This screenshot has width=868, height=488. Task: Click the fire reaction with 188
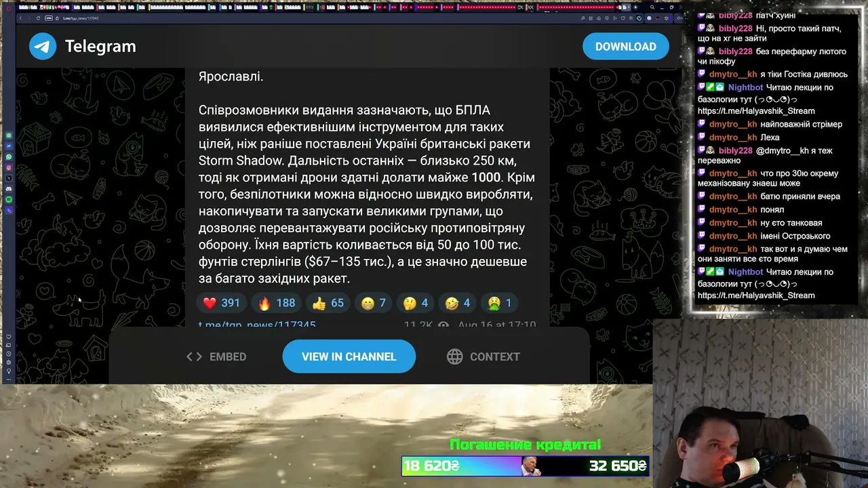pyautogui.click(x=276, y=303)
